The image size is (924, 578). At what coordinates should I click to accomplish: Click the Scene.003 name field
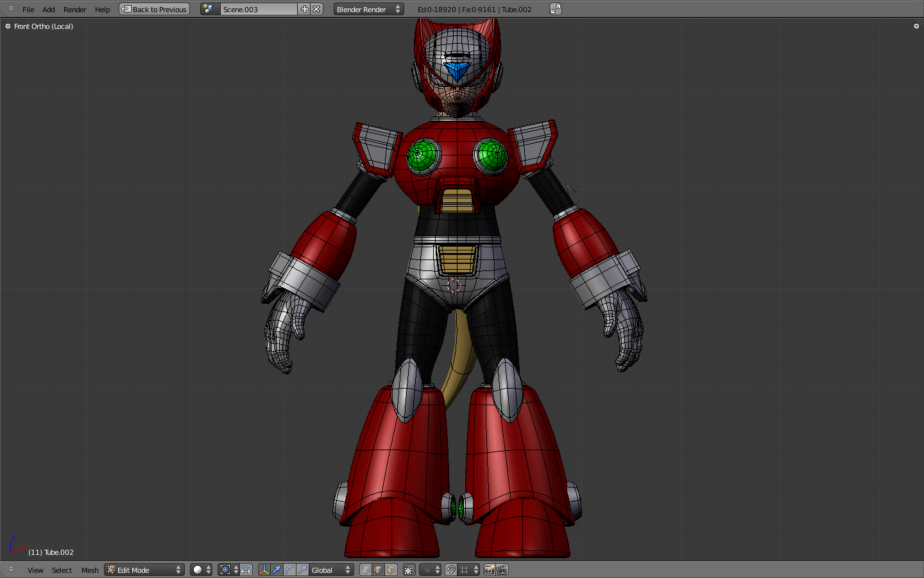(x=259, y=9)
